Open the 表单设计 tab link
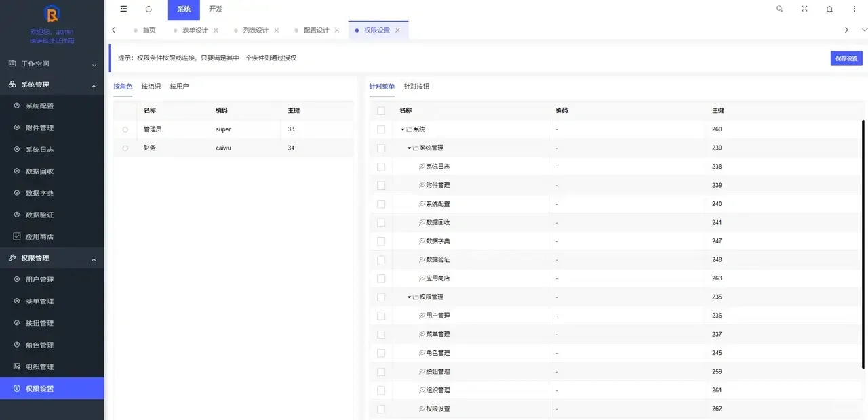Screen dimensions: 868x420 coord(195,30)
